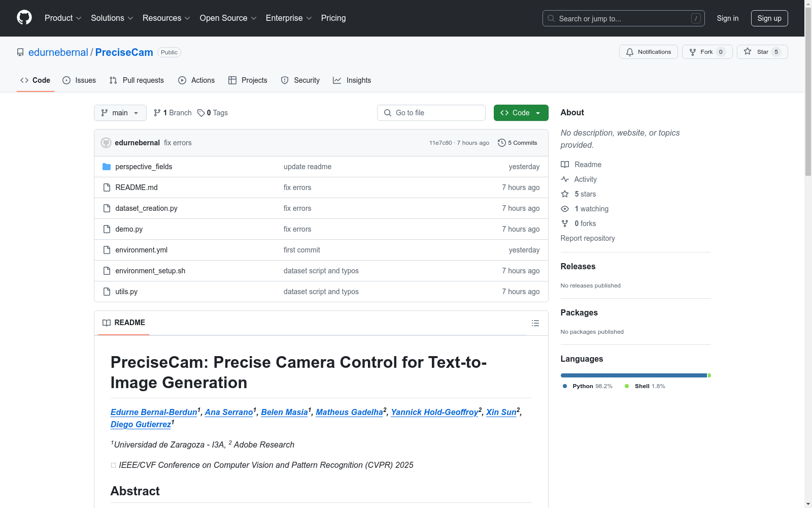This screenshot has height=508, width=812.
Task: Open Activity in About sidebar
Action: (x=579, y=179)
